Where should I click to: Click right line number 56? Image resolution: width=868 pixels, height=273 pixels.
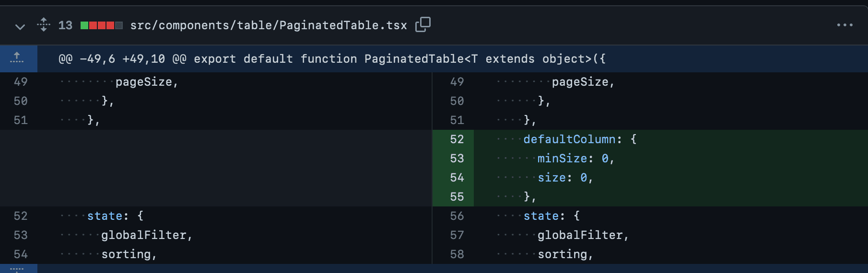coord(457,216)
